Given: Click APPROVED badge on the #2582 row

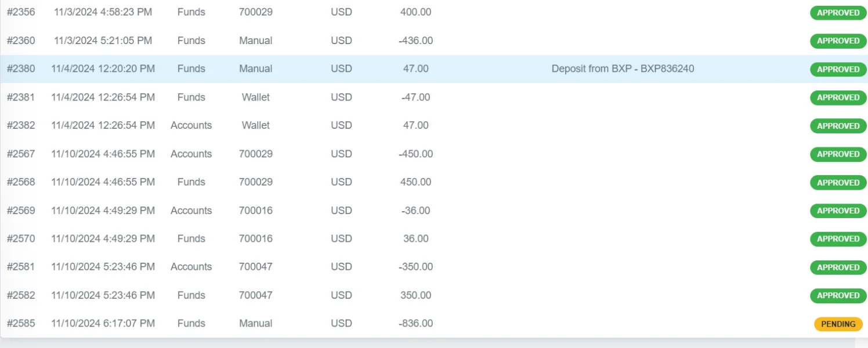Looking at the screenshot, I should 838,296.
